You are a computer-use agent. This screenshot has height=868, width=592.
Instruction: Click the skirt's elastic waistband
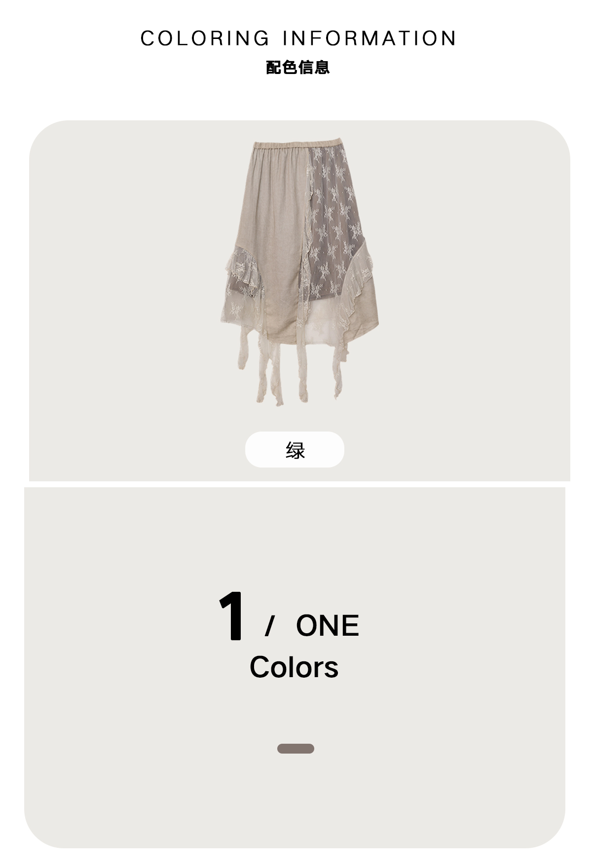[296, 145]
